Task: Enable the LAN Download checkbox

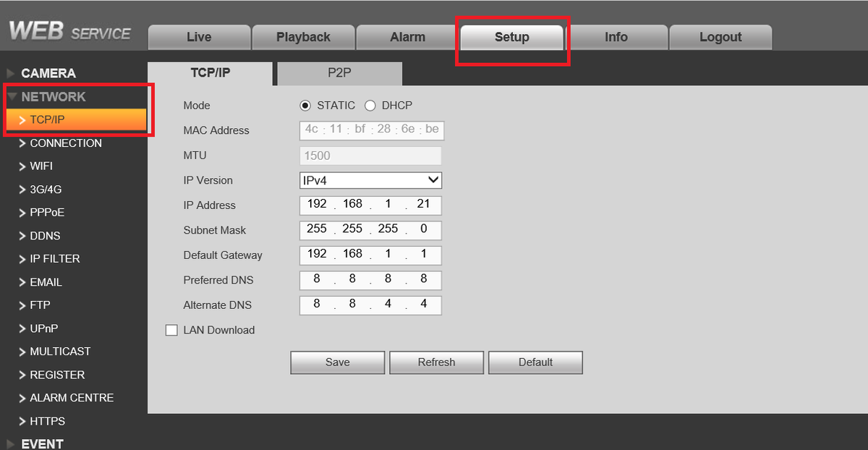Action: pyautogui.click(x=171, y=330)
